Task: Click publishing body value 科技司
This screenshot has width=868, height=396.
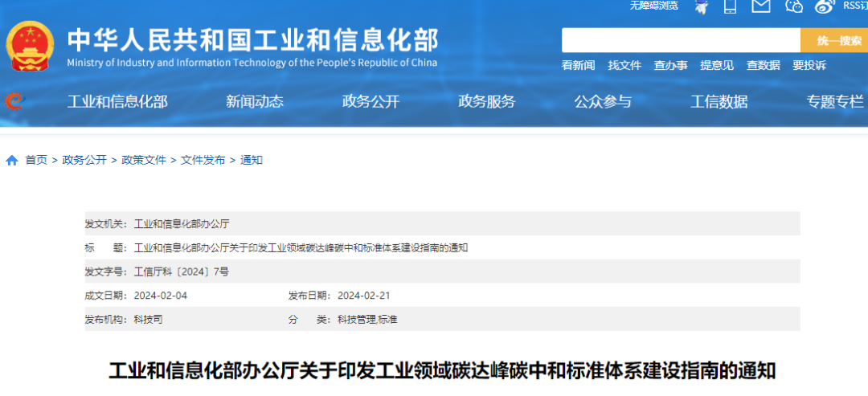Action: coord(149,319)
